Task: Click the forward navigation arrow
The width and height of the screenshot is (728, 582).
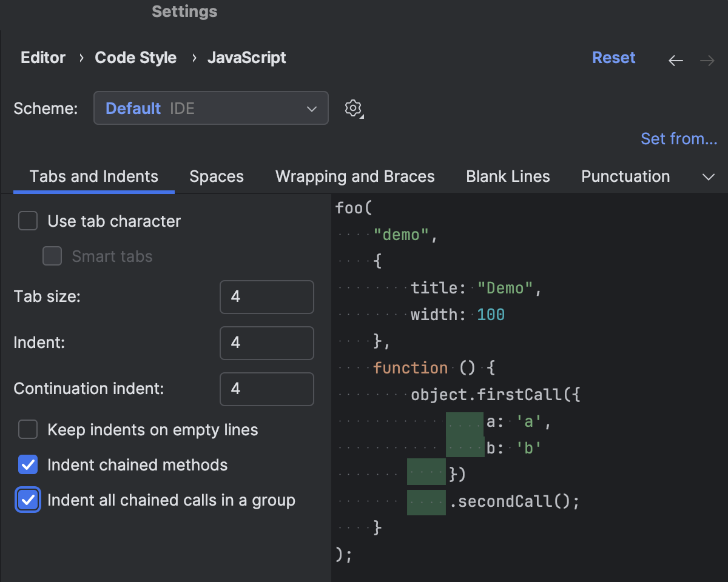Action: 707,60
